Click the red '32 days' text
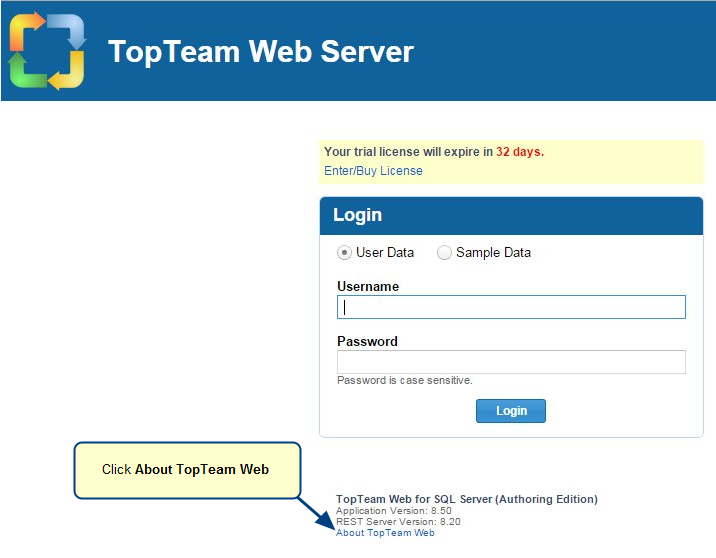 pos(520,152)
